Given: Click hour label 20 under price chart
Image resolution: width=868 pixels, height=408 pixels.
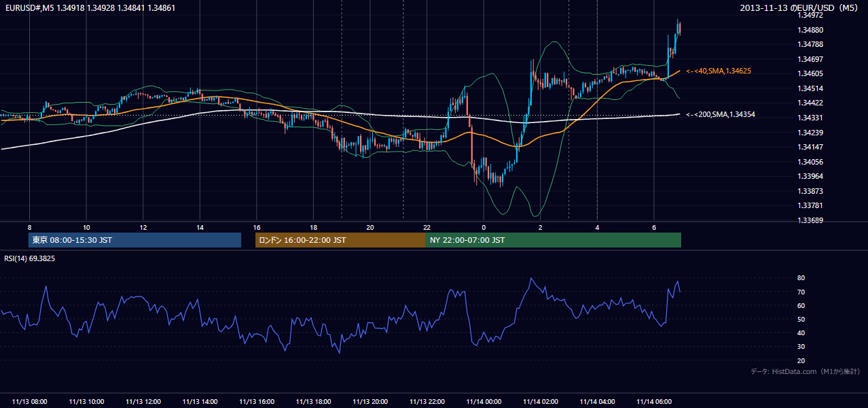Looking at the screenshot, I should [370, 227].
